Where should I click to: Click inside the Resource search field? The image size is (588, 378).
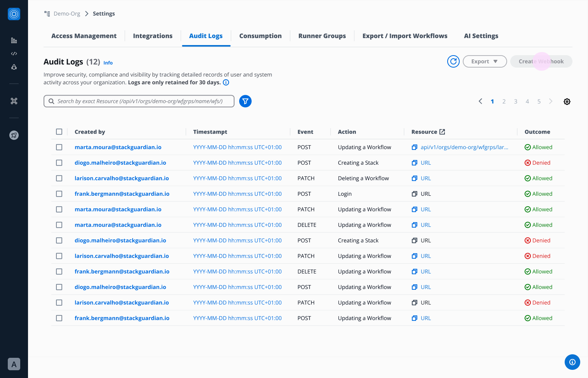click(x=139, y=101)
